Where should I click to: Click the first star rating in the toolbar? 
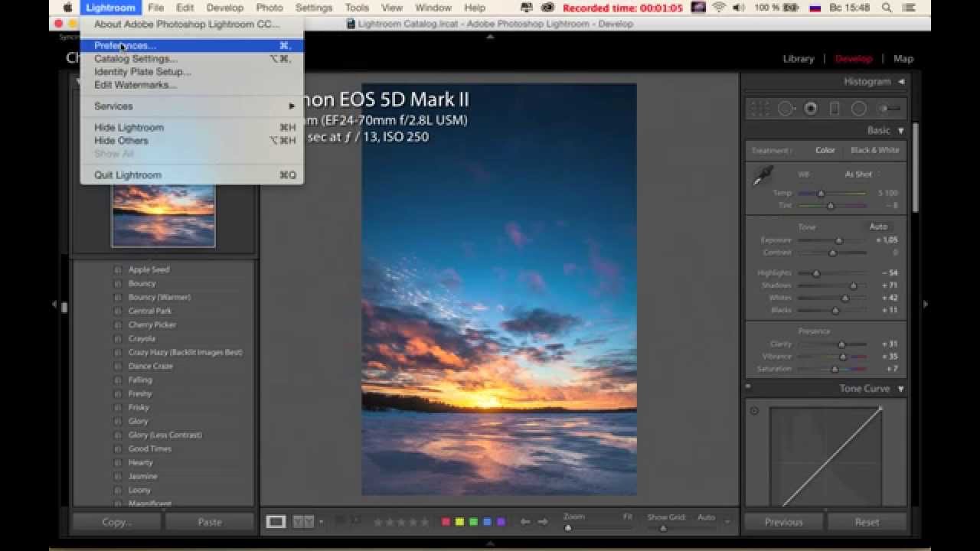point(377,522)
